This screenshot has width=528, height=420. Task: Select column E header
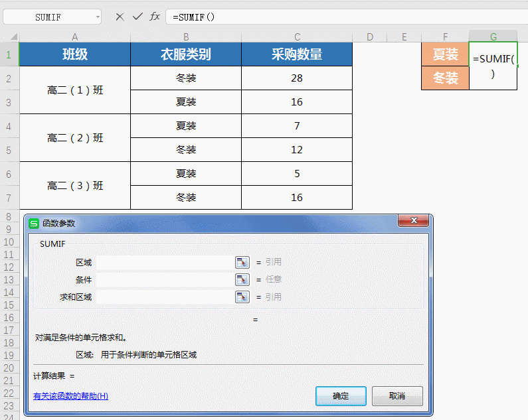pos(404,36)
